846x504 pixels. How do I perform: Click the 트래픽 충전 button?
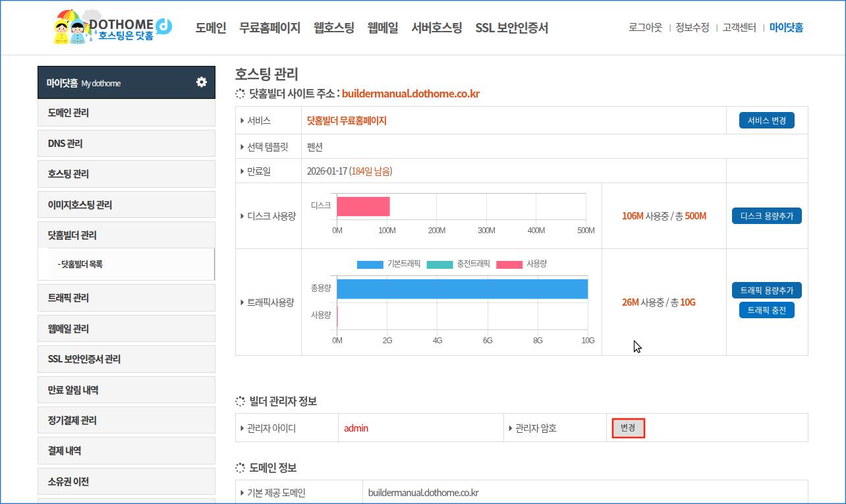[766, 310]
